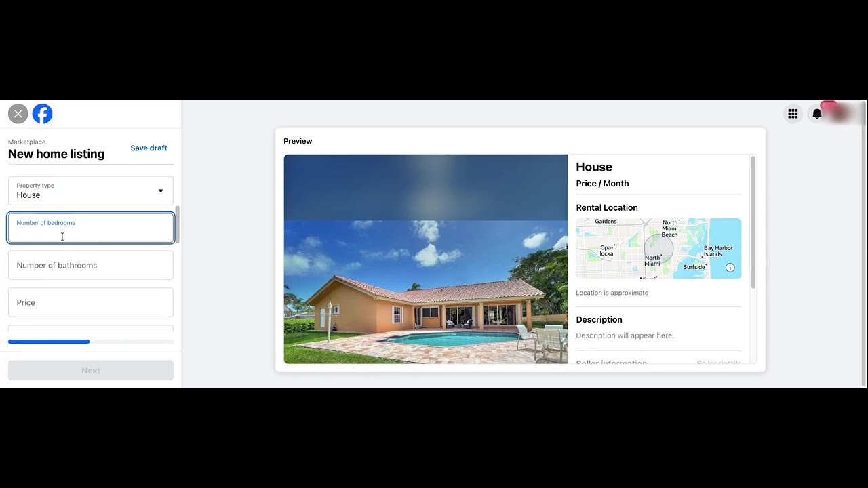Click 'Price / Month' text

click(602, 184)
